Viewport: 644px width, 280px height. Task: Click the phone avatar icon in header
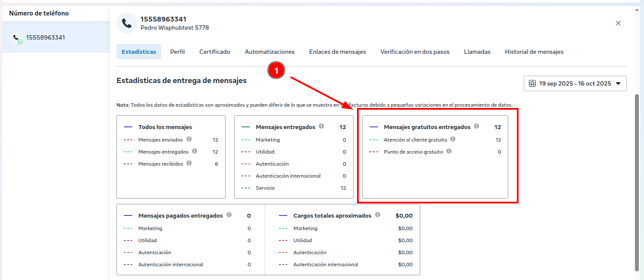127,23
